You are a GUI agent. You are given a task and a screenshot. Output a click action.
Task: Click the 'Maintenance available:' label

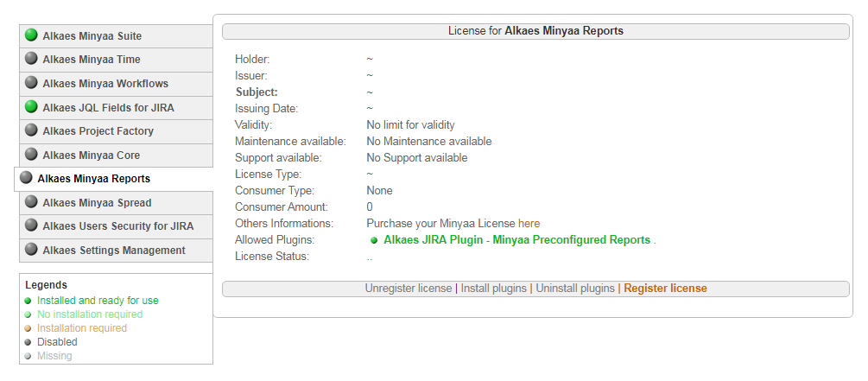coord(290,142)
